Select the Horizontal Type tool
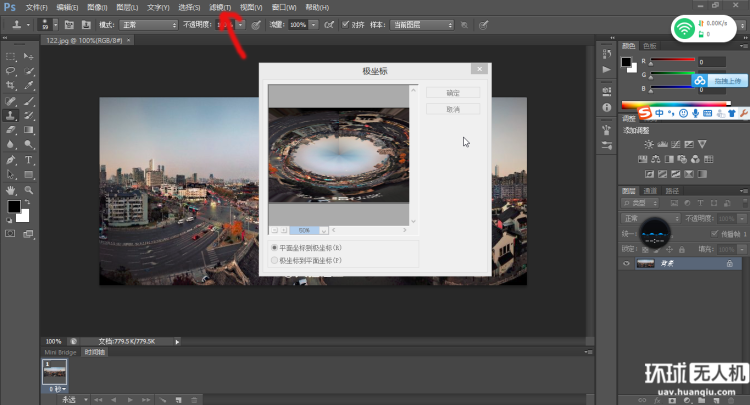Screen dimensions: 750x405 pos(29,159)
